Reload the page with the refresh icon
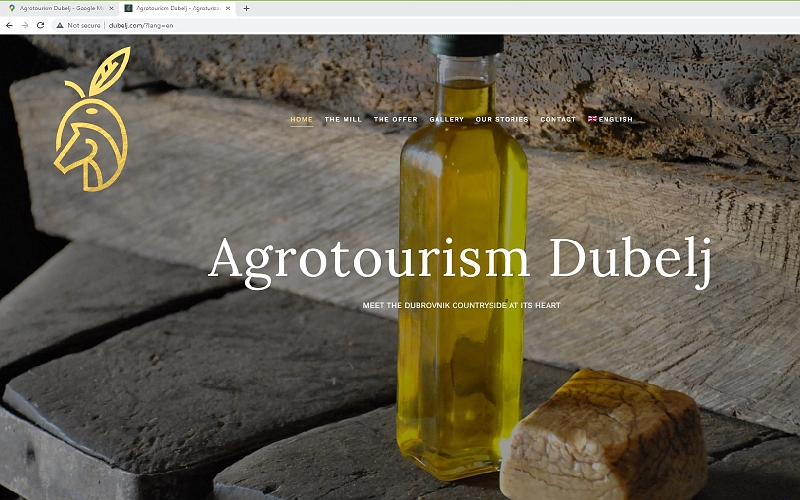The image size is (800, 500). point(40,25)
